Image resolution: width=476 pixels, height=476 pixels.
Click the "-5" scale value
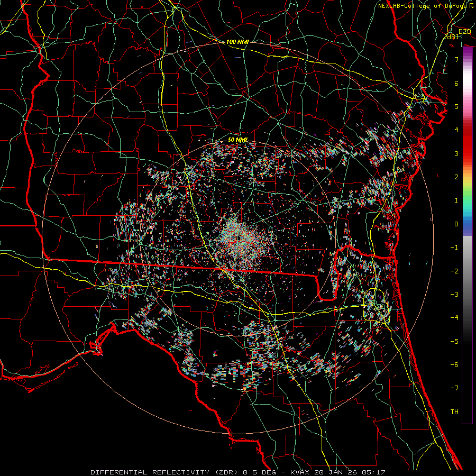click(x=454, y=342)
